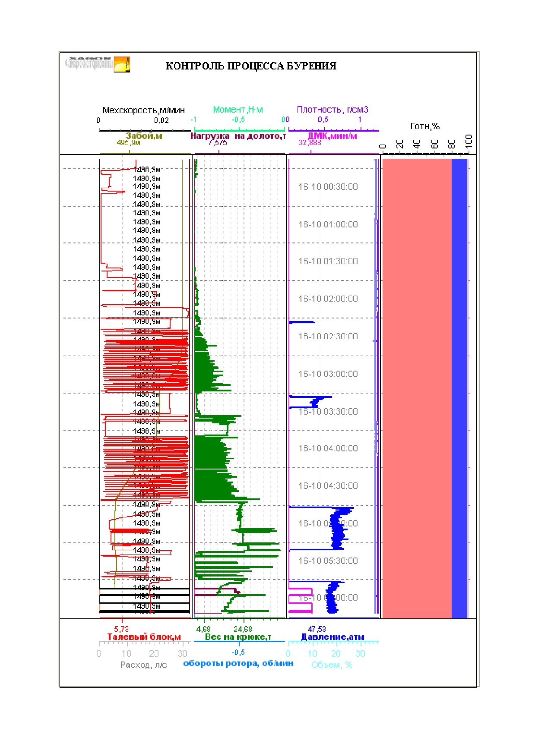Click the '100' tick on Готн,% scale
The image size is (535, 756).
tap(470, 142)
